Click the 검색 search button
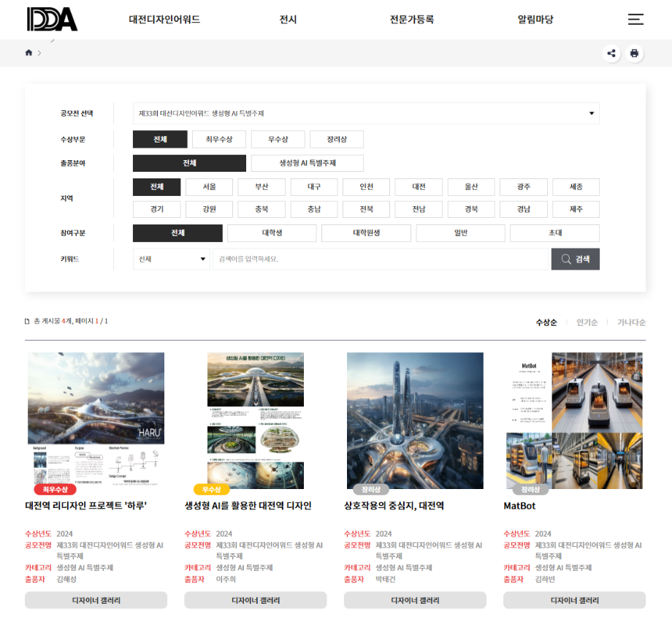 click(577, 259)
